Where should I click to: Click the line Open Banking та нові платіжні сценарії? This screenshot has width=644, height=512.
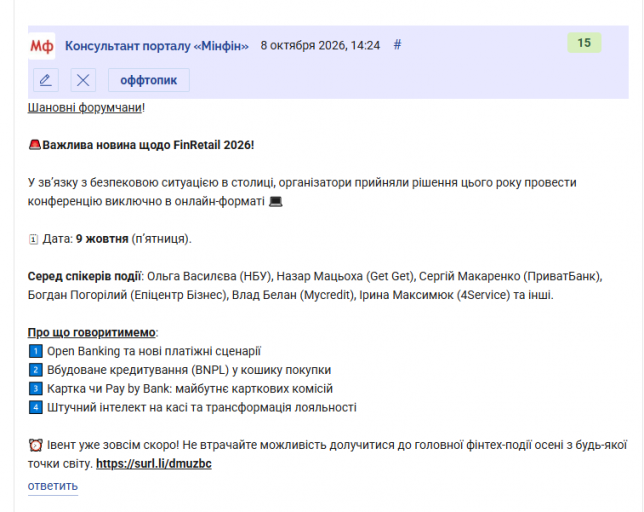tap(154, 351)
